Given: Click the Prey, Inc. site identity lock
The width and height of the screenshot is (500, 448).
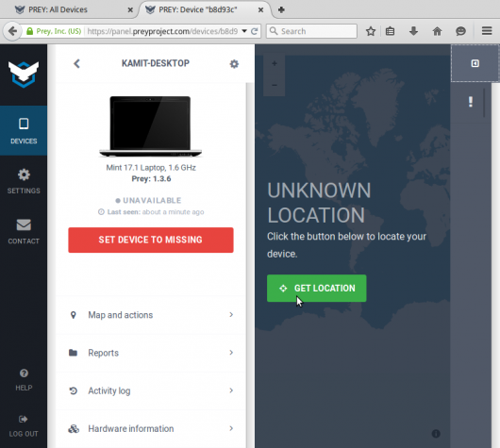Looking at the screenshot, I should pos(54,31).
